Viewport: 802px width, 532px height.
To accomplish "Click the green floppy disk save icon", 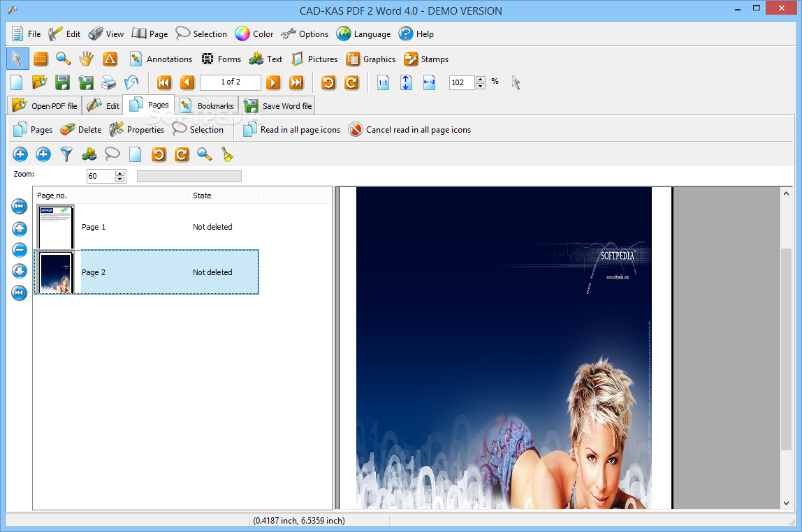I will [x=62, y=82].
